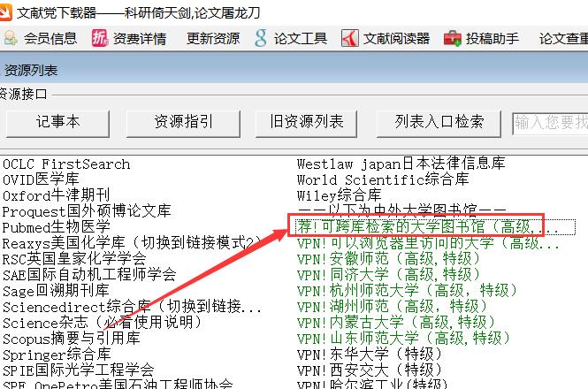The height and width of the screenshot is (389, 588).
Task: Select VPN!内蒙古大学 entry
Action: 396,323
